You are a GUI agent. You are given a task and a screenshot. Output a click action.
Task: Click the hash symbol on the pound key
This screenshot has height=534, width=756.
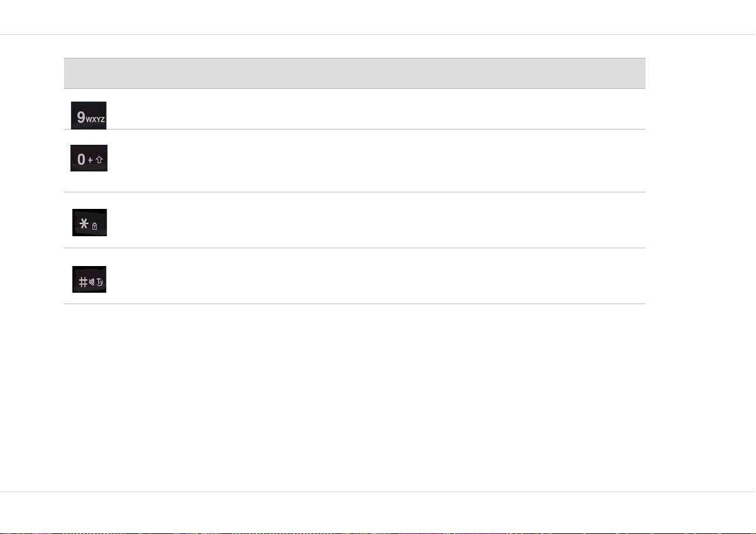[83, 282]
